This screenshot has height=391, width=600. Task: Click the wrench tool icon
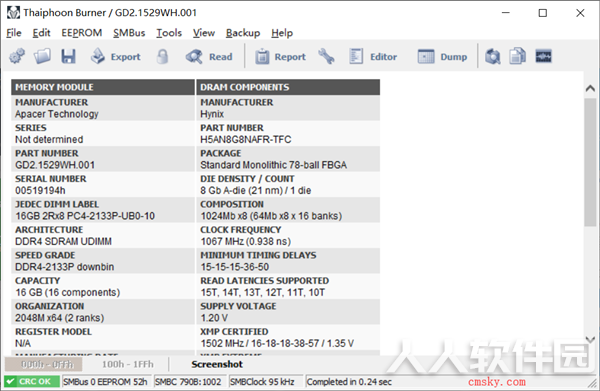click(326, 57)
